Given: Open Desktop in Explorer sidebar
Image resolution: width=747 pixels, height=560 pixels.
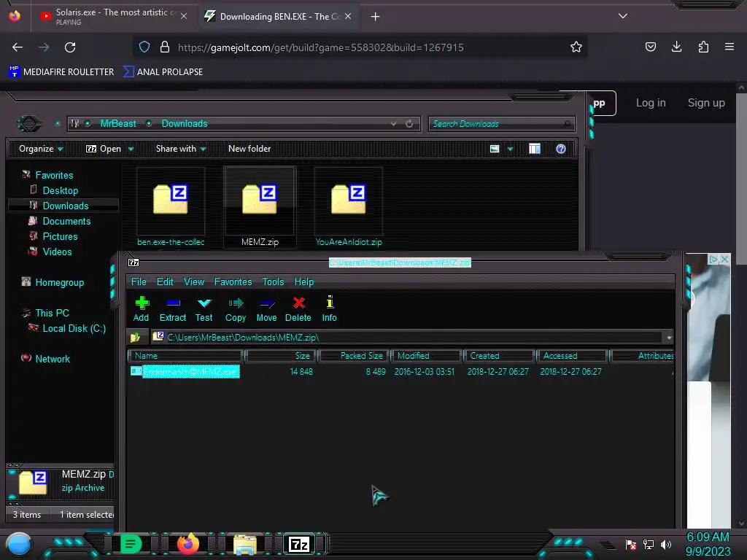Looking at the screenshot, I should (60, 190).
